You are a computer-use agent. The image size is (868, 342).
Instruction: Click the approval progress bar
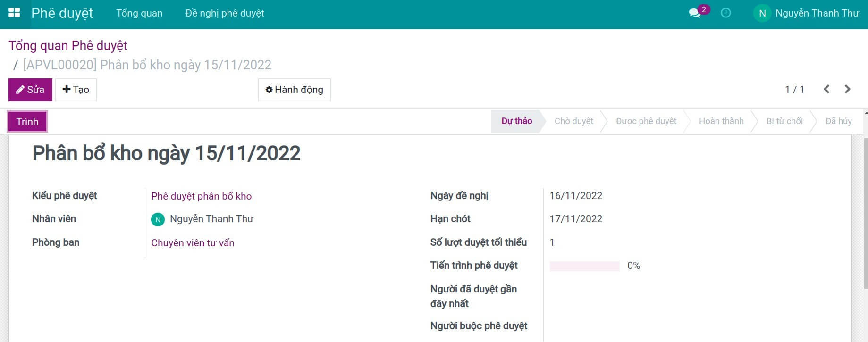point(584,266)
